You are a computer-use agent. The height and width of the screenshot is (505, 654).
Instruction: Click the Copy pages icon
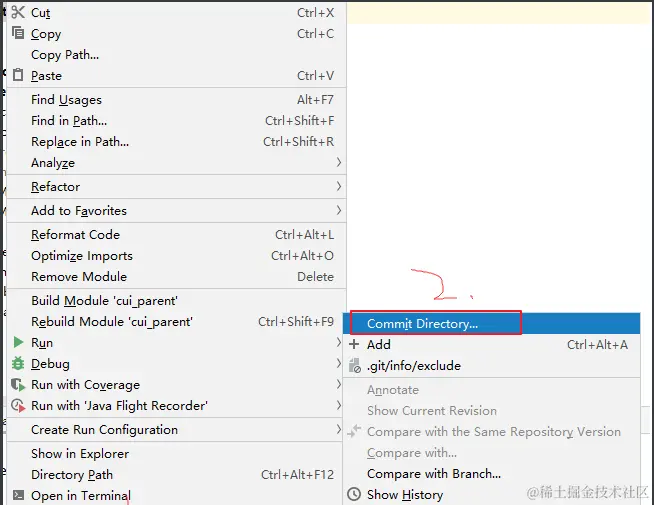(18, 33)
